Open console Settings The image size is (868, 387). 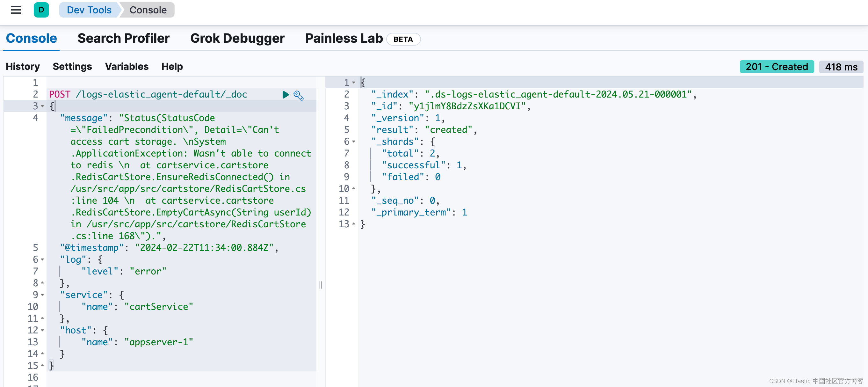tap(72, 66)
